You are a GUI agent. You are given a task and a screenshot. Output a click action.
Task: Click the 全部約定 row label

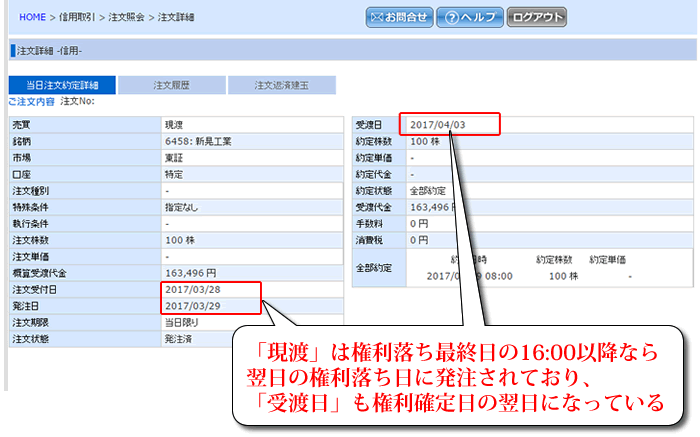375,267
